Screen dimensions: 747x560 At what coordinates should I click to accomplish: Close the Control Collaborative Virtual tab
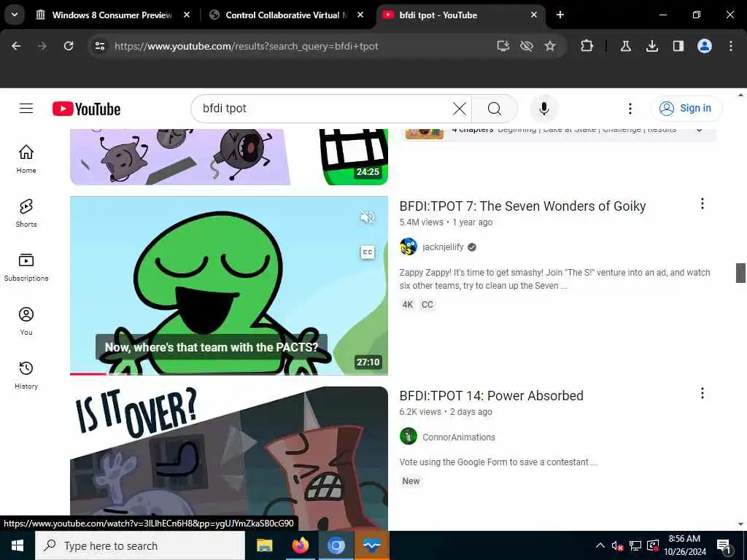[360, 15]
